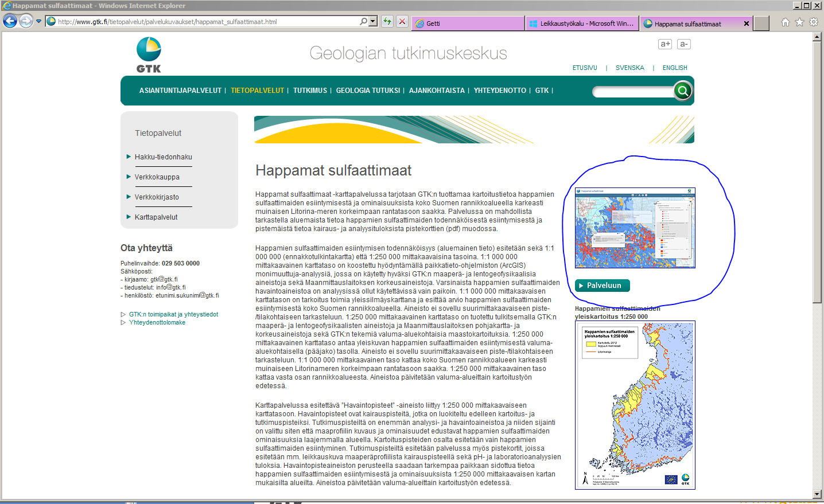The image size is (824, 504).
Task: Open recent pages dropdown next to Forward
Action: click(x=38, y=21)
